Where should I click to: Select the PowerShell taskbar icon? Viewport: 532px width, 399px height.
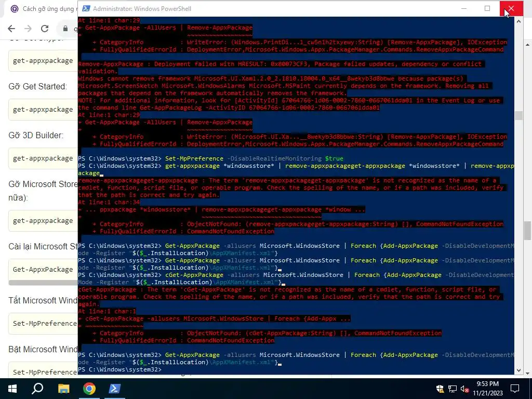[115, 389]
